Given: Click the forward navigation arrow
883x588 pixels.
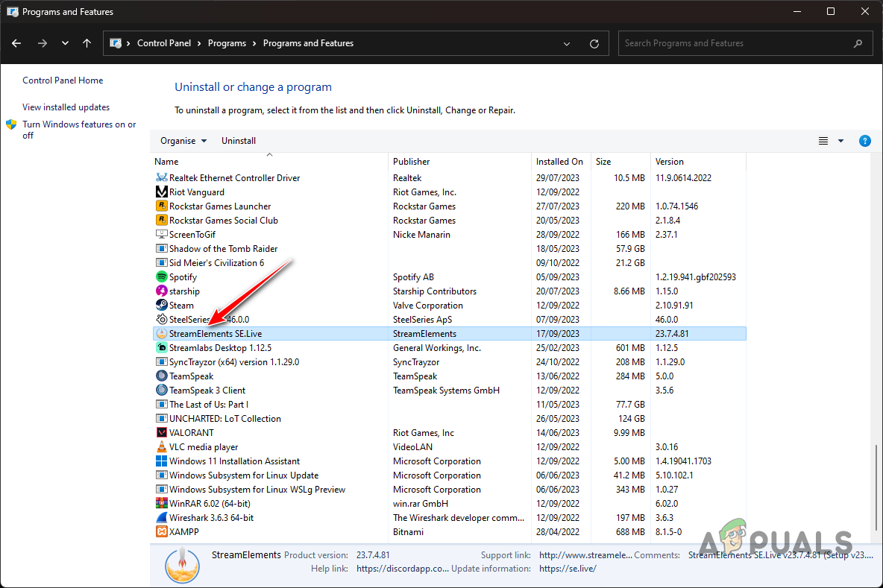Looking at the screenshot, I should pos(43,43).
